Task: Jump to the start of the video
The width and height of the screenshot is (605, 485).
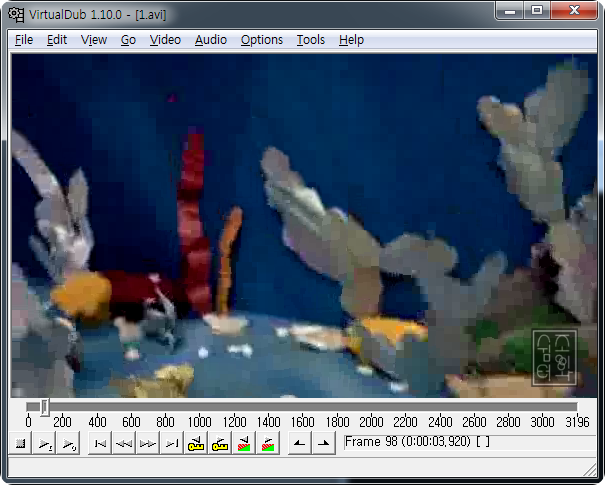Action: [x=100, y=443]
